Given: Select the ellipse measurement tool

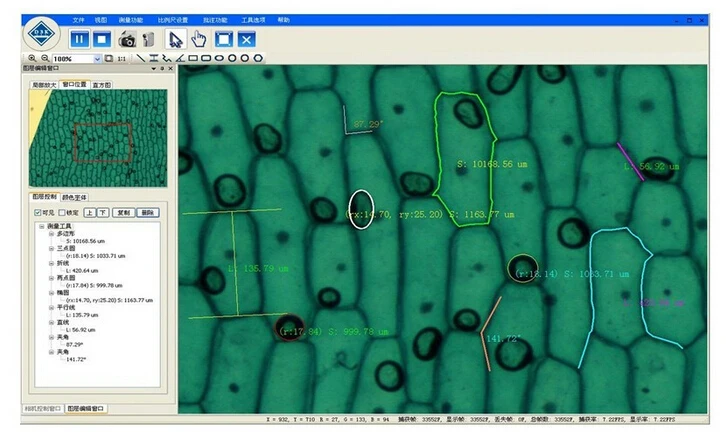Looking at the screenshot, I should point(219,58).
